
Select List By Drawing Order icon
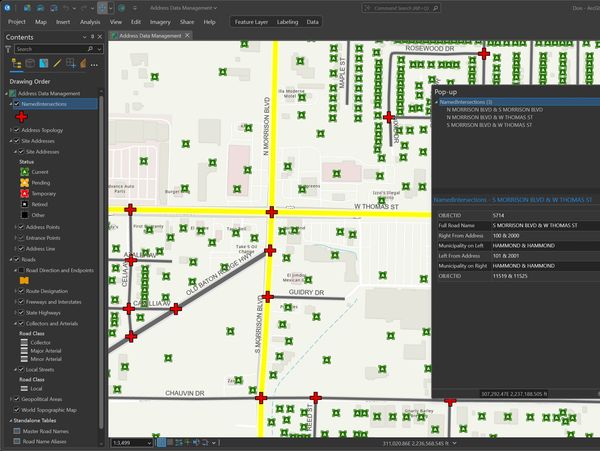tap(16, 64)
